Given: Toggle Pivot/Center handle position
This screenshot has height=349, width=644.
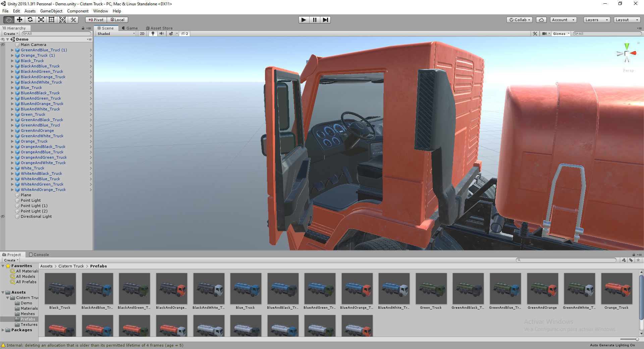Looking at the screenshot, I should 96,20.
